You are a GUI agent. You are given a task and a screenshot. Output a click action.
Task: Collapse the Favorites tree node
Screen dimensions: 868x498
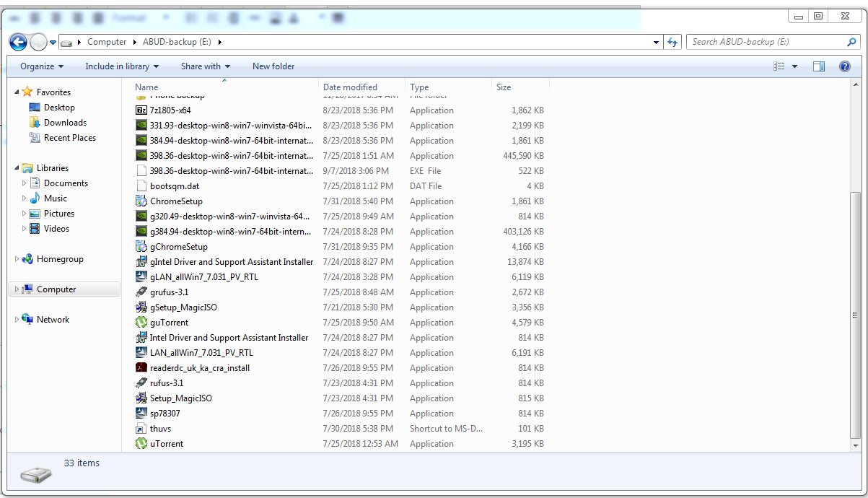17,92
